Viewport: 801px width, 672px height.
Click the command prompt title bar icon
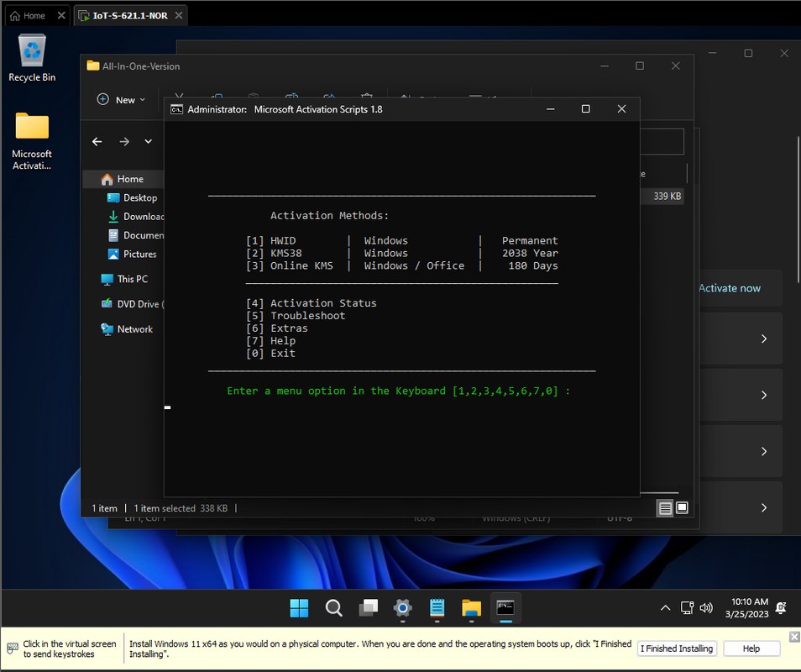pos(177,109)
